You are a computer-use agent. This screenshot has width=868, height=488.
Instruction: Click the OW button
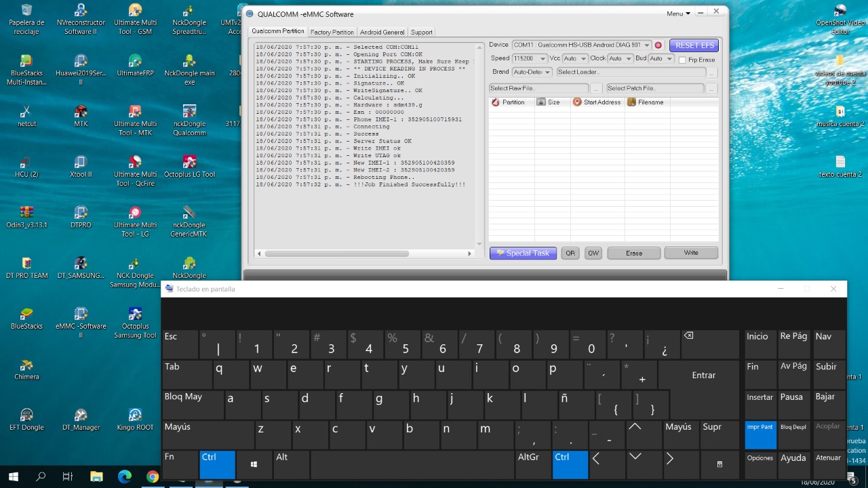click(593, 253)
